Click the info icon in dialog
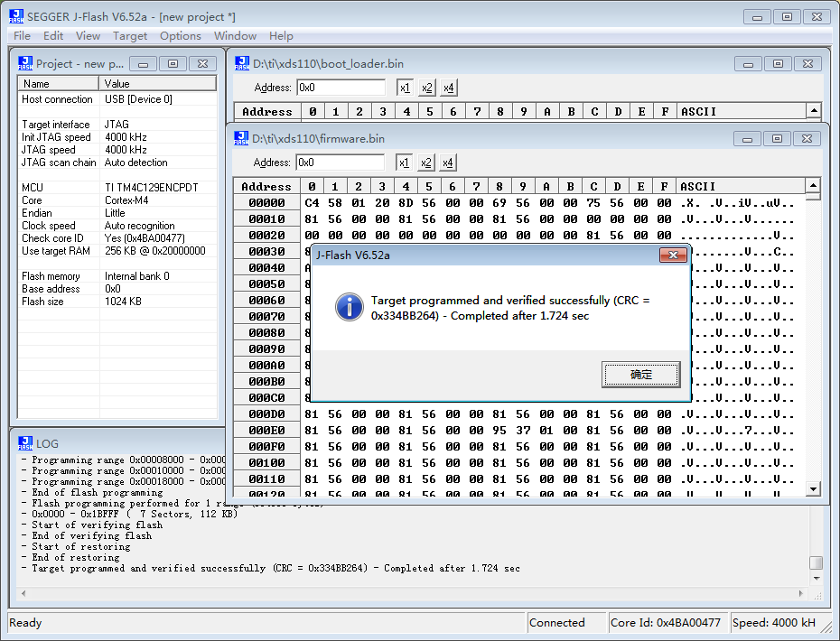 tap(350, 307)
